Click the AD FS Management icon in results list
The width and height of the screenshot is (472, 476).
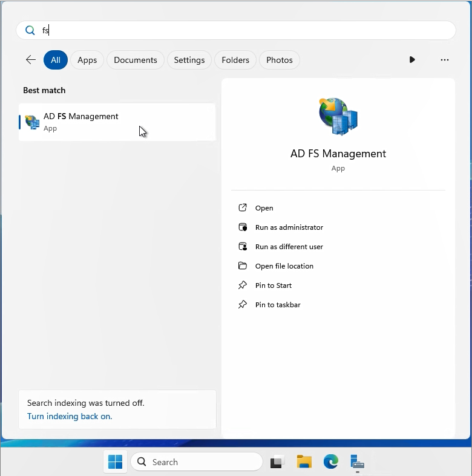click(32, 122)
